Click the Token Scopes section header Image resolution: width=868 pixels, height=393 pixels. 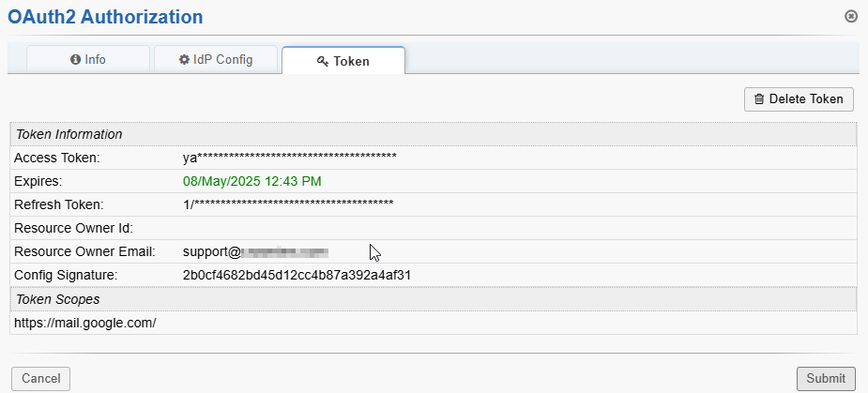pos(58,299)
